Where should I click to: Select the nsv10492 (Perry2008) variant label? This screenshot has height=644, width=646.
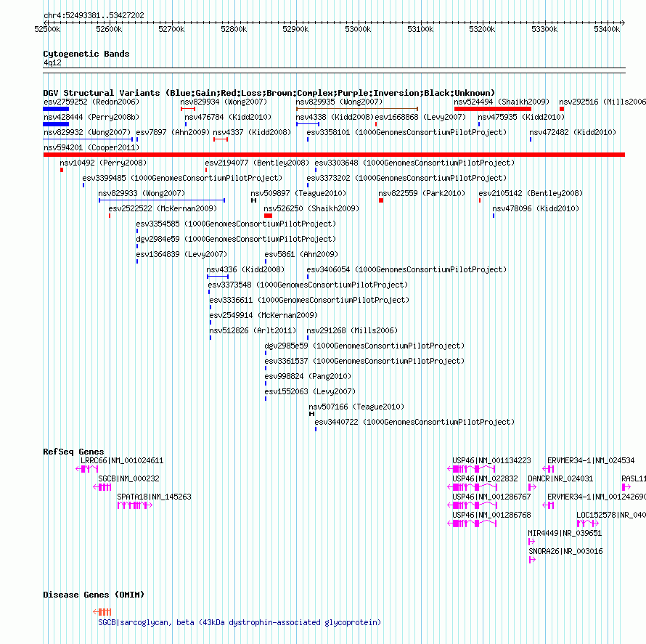tap(103, 163)
